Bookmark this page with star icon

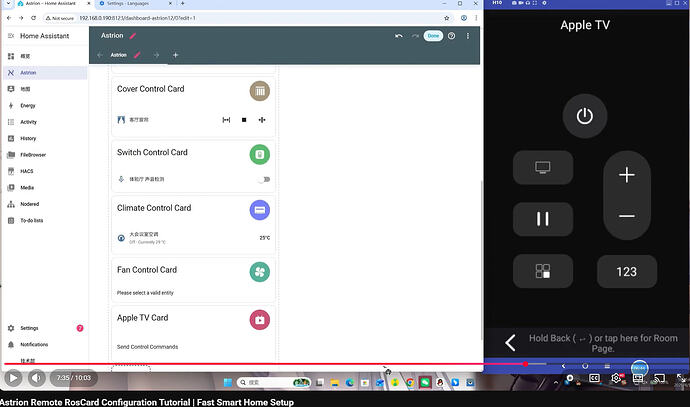pyautogui.click(x=447, y=18)
